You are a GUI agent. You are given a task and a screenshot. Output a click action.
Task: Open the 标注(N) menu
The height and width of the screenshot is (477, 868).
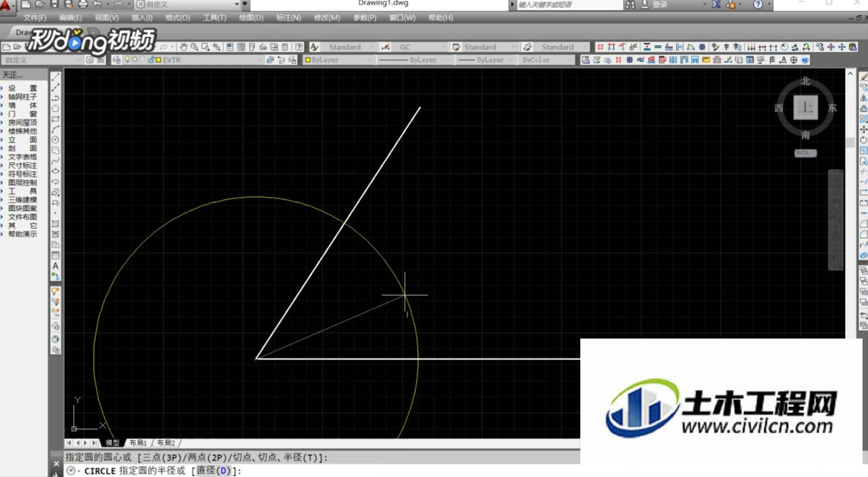288,17
